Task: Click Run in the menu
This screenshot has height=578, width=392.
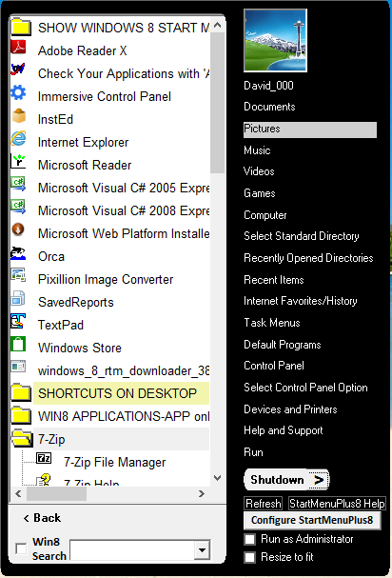Action: tap(253, 452)
